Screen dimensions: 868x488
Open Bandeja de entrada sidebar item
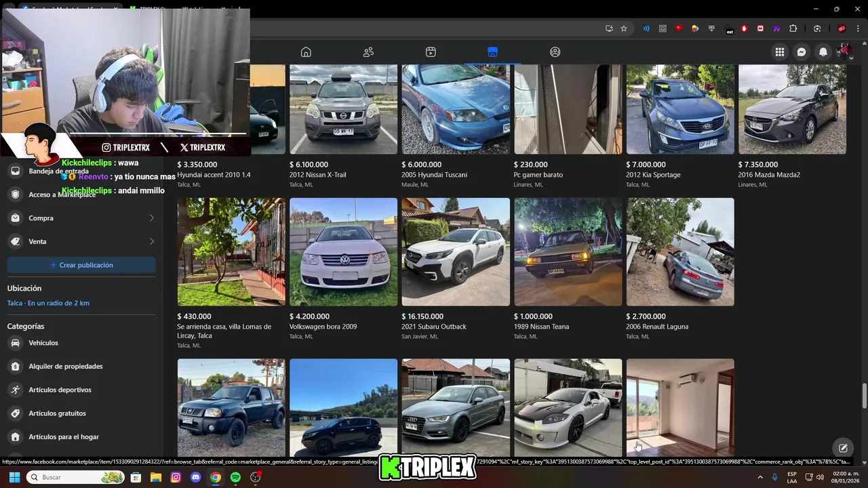click(x=81, y=171)
